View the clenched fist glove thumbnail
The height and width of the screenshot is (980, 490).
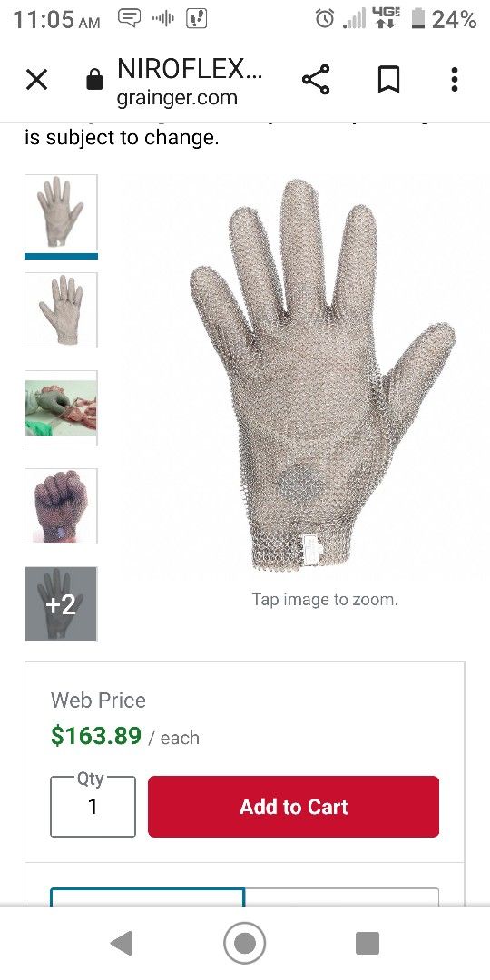(62, 506)
